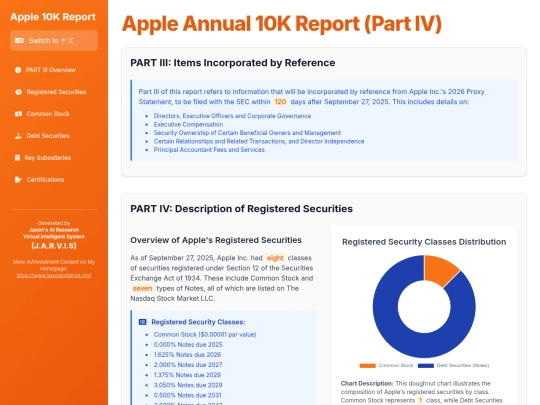Click the list icon beside Registered Security Classes
540x405 pixels.
(x=142, y=322)
